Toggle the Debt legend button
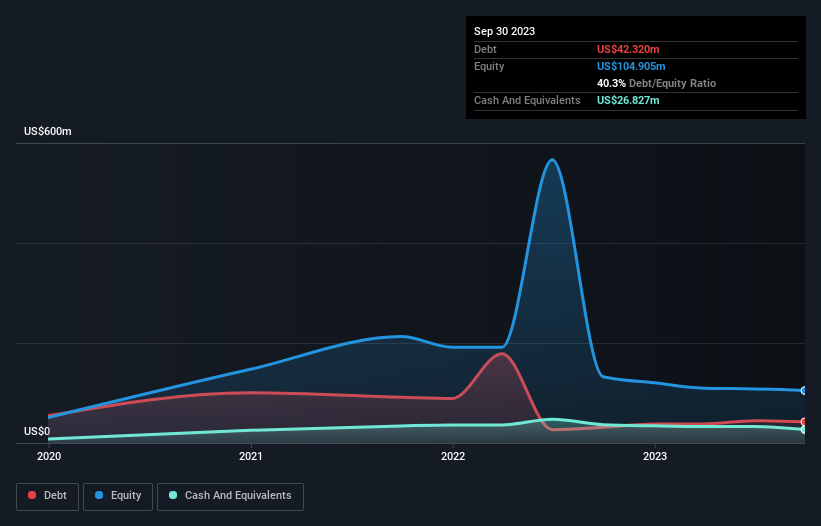The image size is (821, 526). pyautogui.click(x=48, y=497)
